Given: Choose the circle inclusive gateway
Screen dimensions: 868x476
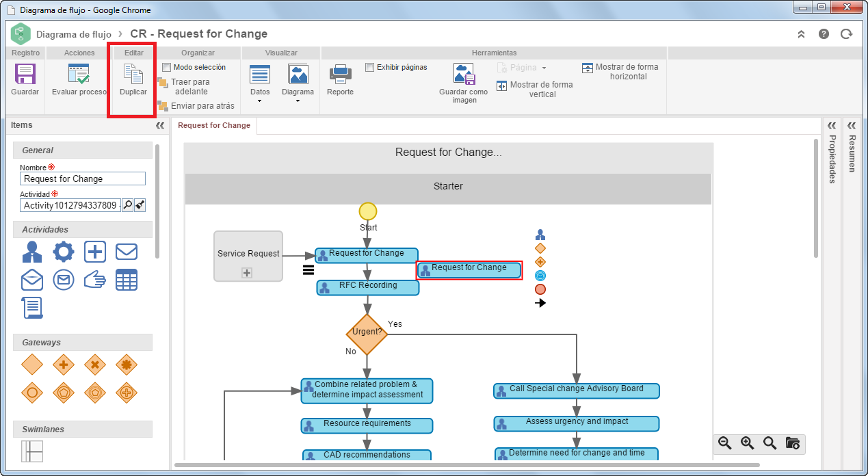Looking at the screenshot, I should coord(32,393).
